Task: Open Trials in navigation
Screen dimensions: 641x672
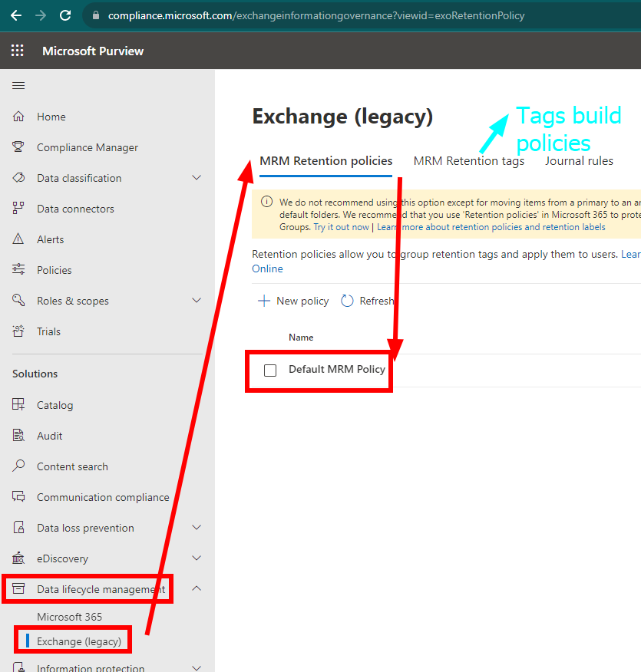Action: tap(49, 331)
